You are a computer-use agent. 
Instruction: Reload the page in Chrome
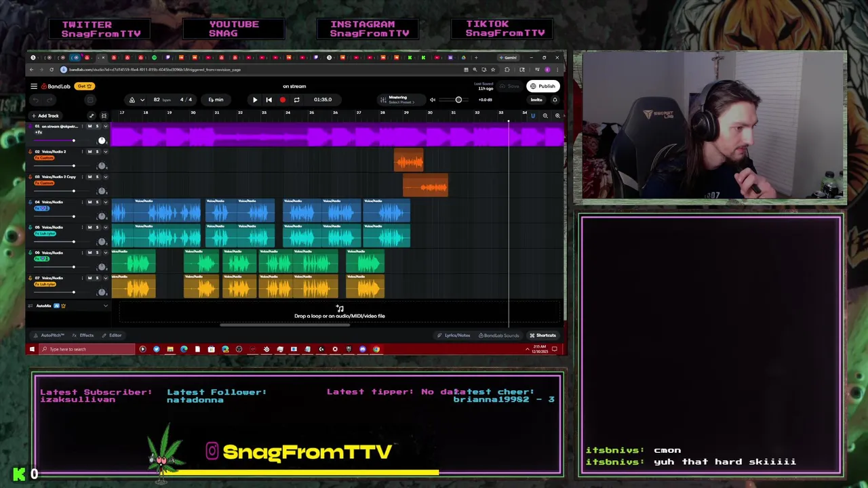52,69
